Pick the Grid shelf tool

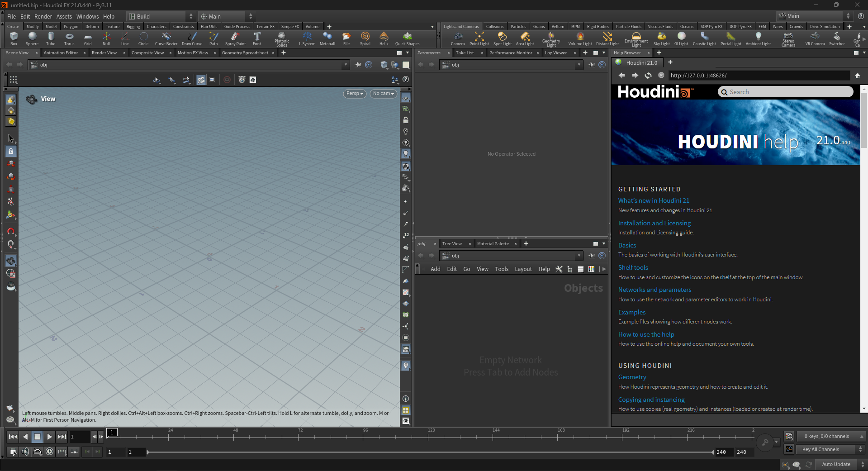(88, 38)
